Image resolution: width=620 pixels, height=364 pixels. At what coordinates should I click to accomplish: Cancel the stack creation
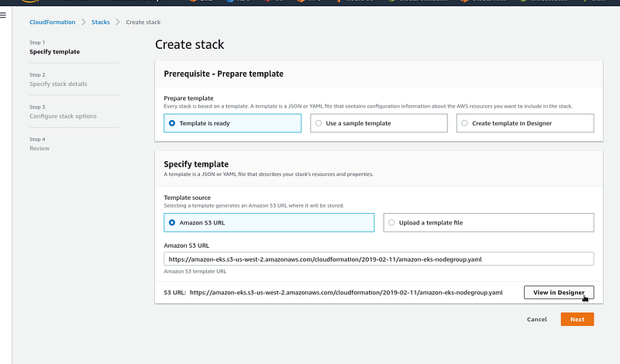point(536,319)
